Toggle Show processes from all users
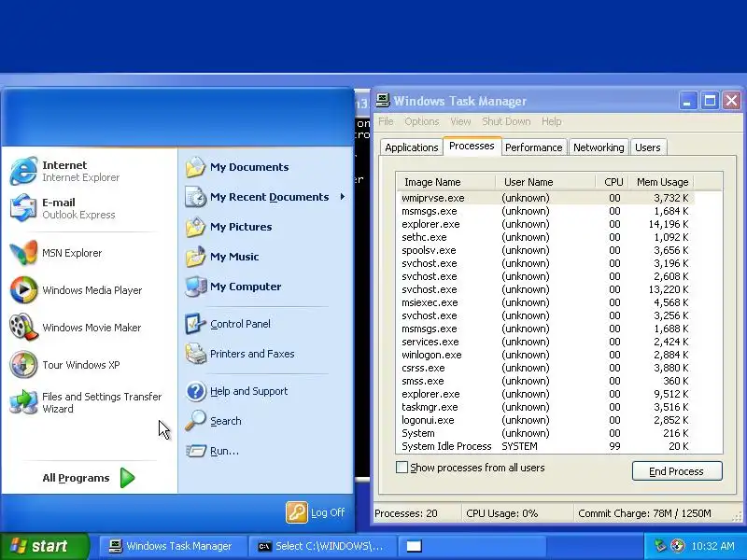747x560 pixels. [x=402, y=468]
